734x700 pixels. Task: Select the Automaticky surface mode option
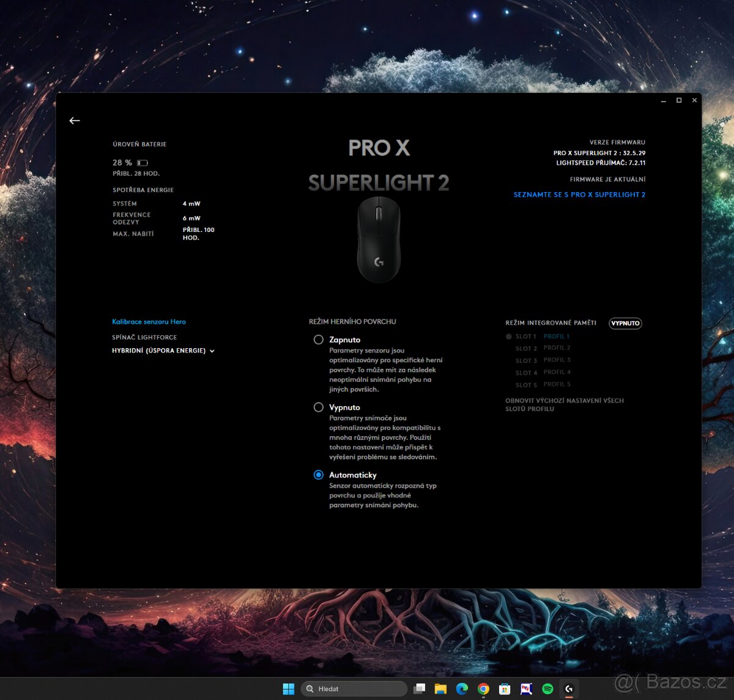(x=319, y=475)
